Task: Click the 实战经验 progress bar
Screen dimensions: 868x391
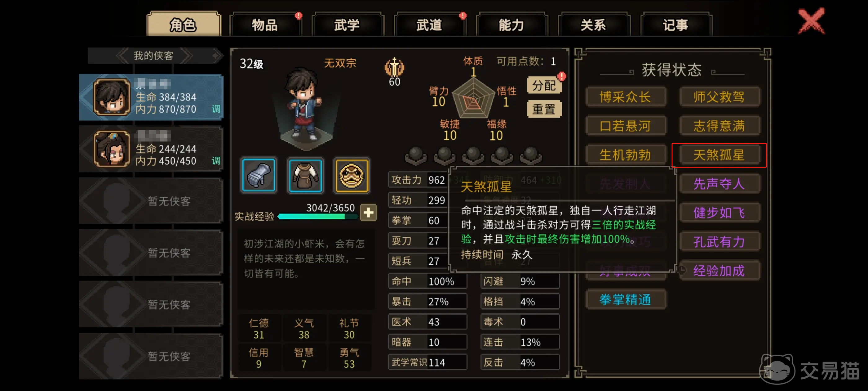Action: (317, 216)
